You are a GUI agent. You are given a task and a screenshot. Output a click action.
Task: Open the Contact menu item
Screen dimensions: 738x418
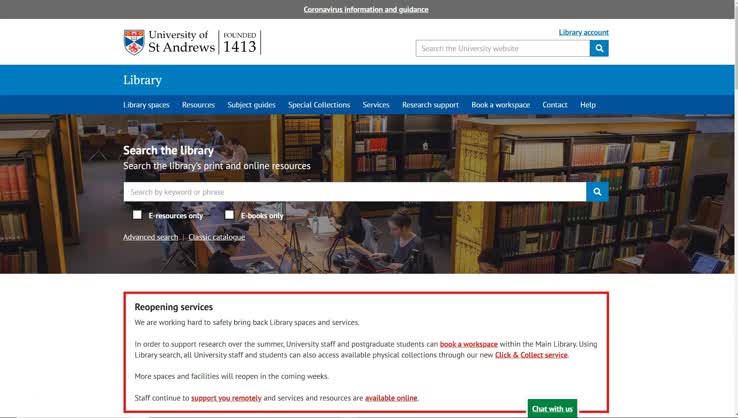pos(554,105)
